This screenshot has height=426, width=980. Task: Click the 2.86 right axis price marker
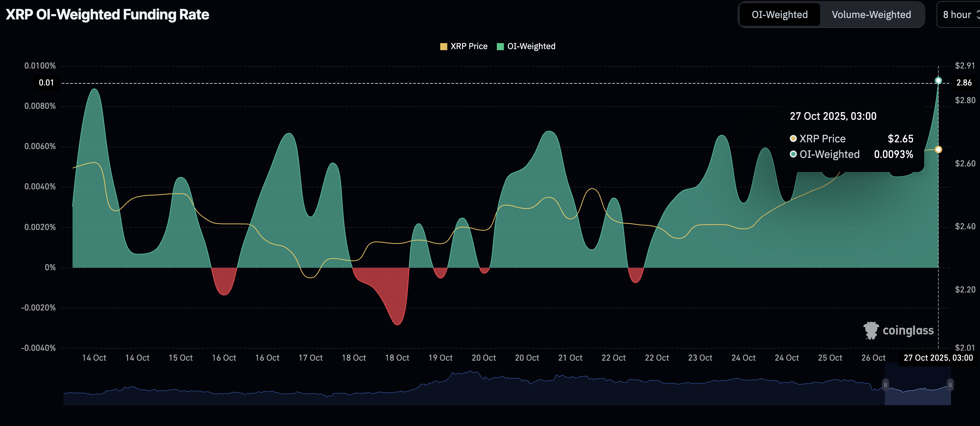(x=964, y=83)
